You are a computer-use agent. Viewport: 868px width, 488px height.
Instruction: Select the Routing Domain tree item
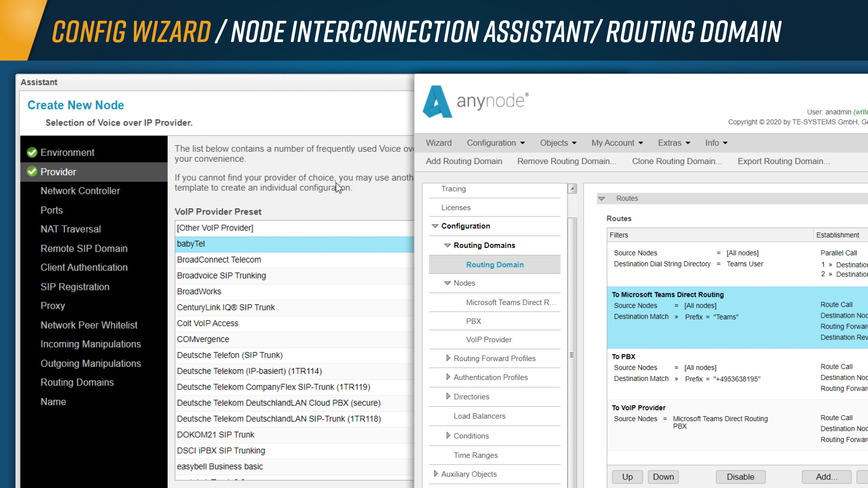(x=495, y=264)
